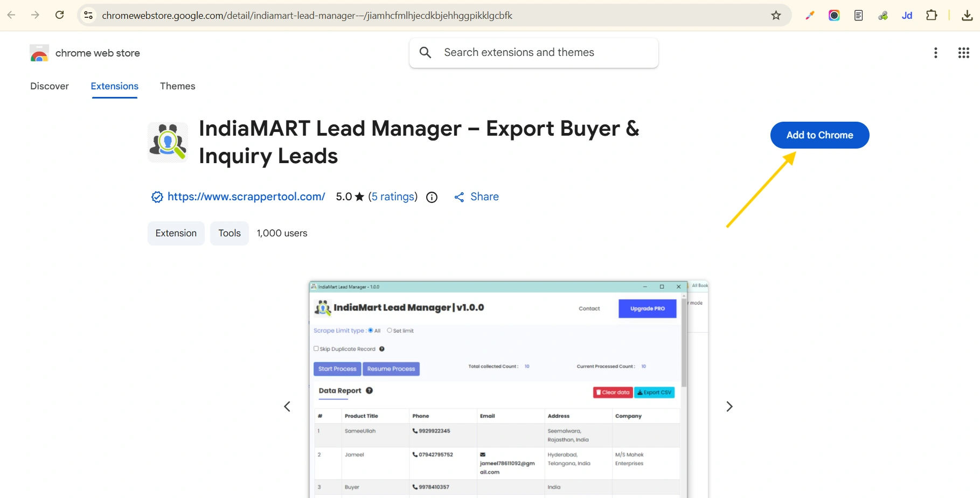Open the circular colorful lens extension icon

(x=834, y=15)
